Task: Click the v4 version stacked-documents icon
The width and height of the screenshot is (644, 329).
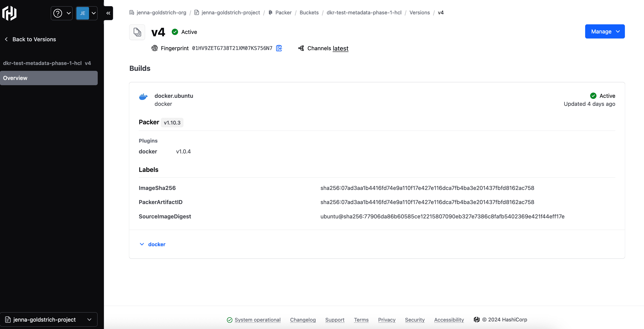Action: (137, 32)
